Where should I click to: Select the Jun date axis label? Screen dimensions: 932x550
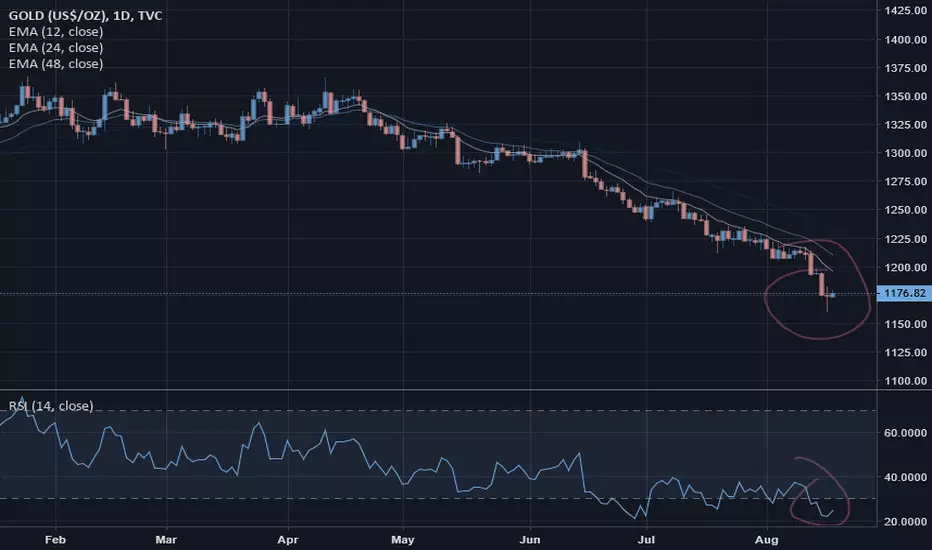coord(530,540)
